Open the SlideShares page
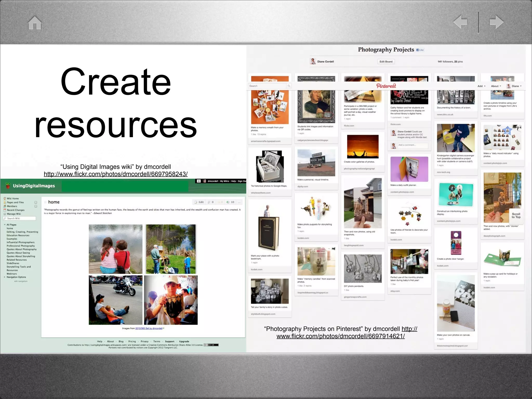The image size is (532, 399). 13,263
